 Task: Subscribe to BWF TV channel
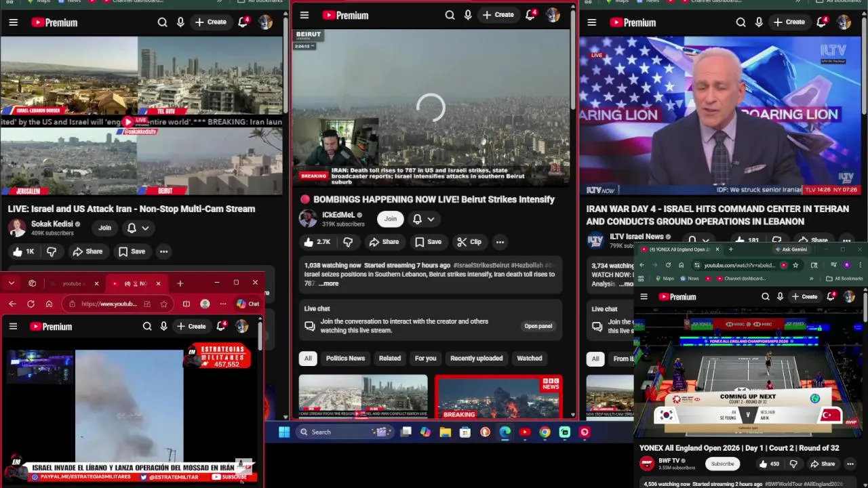tap(722, 464)
